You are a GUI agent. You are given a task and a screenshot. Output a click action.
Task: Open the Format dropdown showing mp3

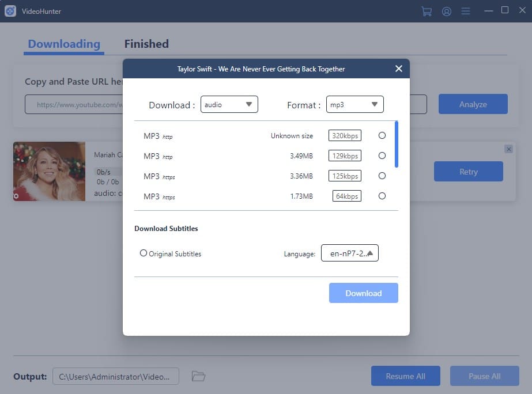point(354,104)
